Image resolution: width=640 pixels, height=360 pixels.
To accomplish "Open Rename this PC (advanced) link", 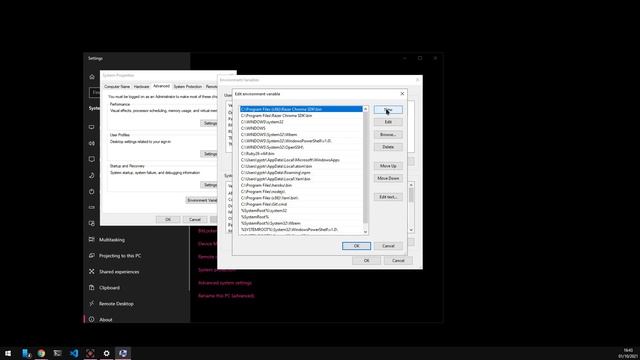I will (226, 296).
